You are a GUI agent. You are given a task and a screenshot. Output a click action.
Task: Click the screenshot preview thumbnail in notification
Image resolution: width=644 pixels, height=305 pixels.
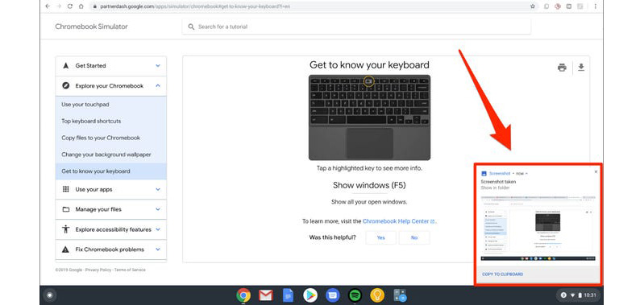pos(538,229)
